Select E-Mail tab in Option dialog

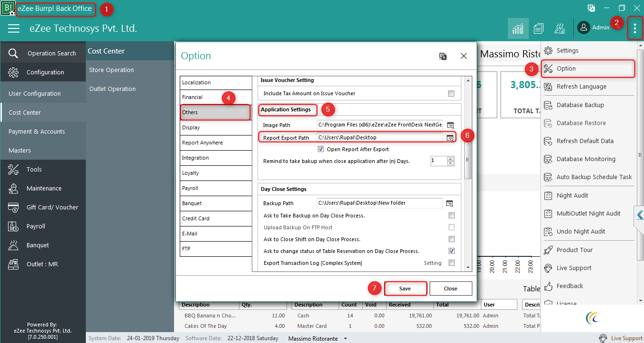[x=216, y=234]
